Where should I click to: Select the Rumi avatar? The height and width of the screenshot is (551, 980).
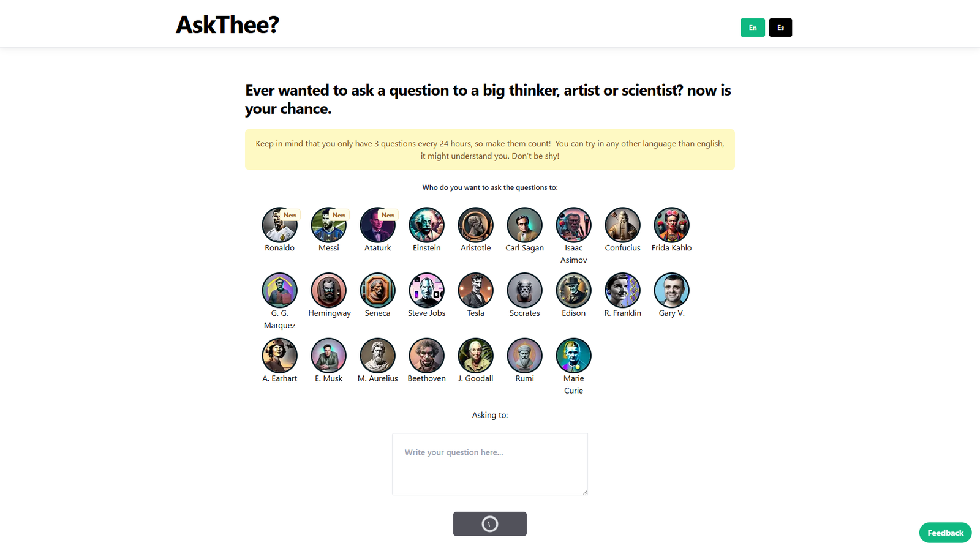524,356
